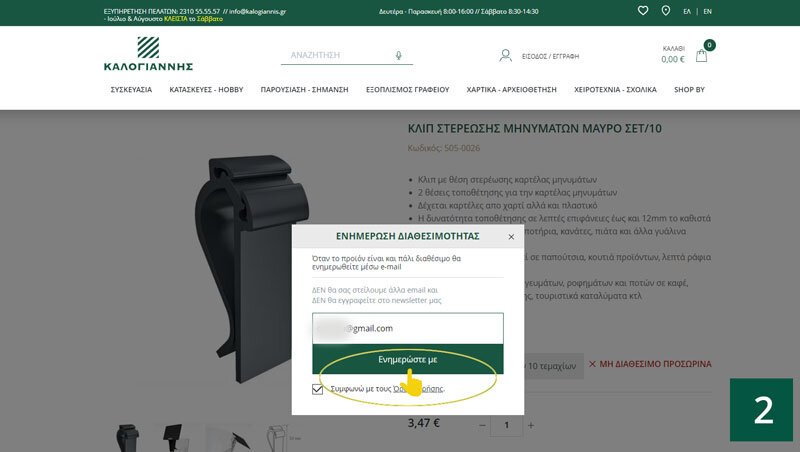Image resolution: width=800 pixels, height=452 pixels.
Task: Open the shopping cart bag icon
Action: pos(702,56)
